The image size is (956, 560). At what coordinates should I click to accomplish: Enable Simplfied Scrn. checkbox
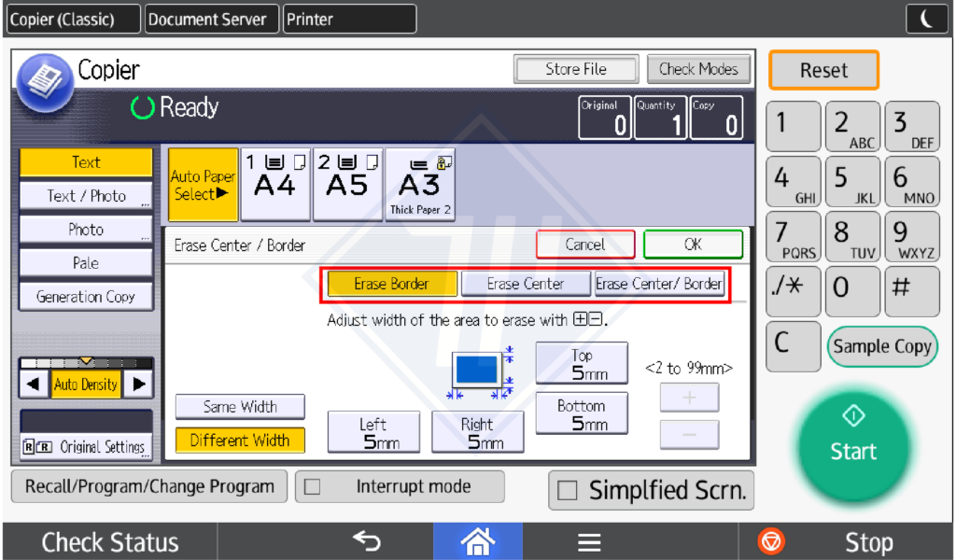(x=567, y=490)
